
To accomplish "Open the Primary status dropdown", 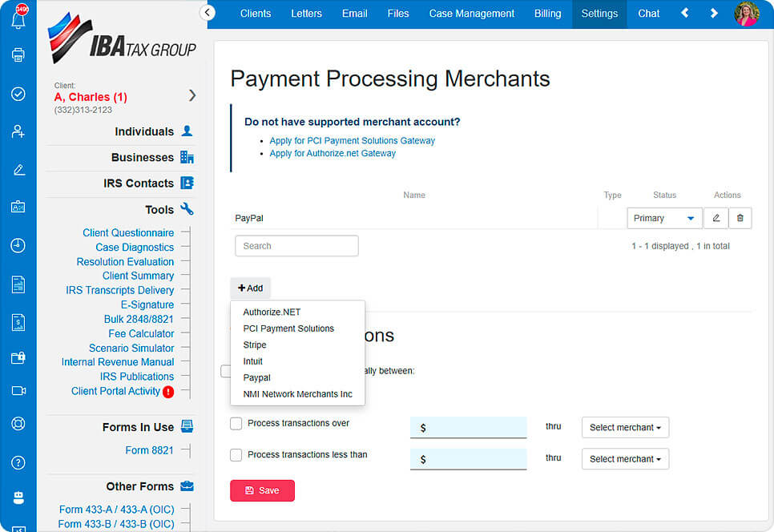I will [x=664, y=218].
